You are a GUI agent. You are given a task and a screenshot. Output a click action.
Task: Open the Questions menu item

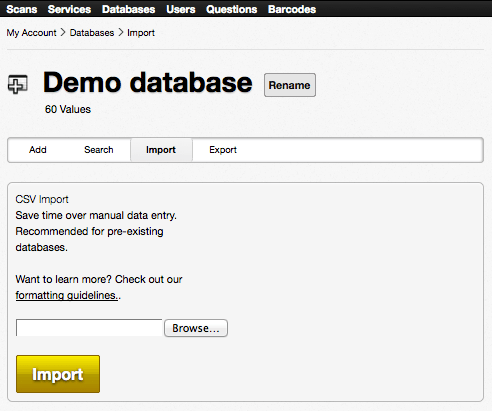coord(231,9)
